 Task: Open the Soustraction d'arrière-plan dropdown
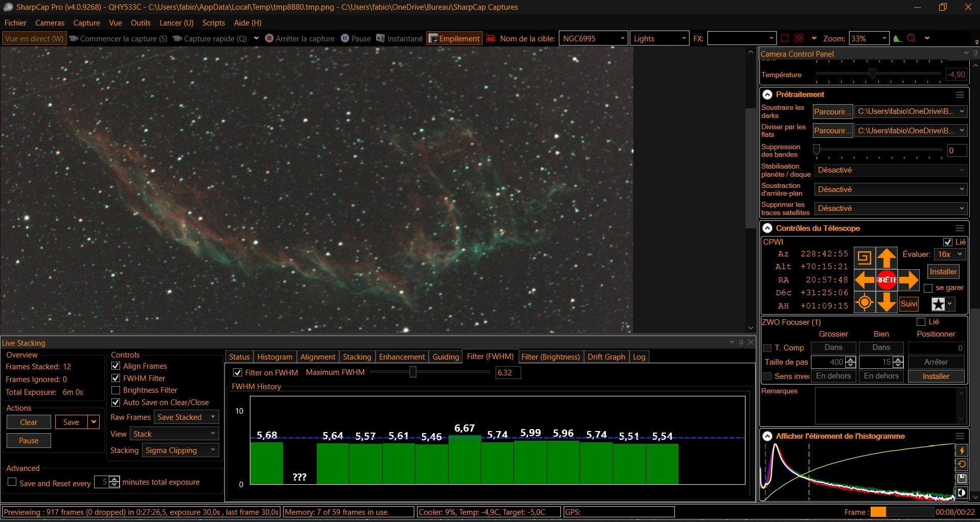coord(890,189)
